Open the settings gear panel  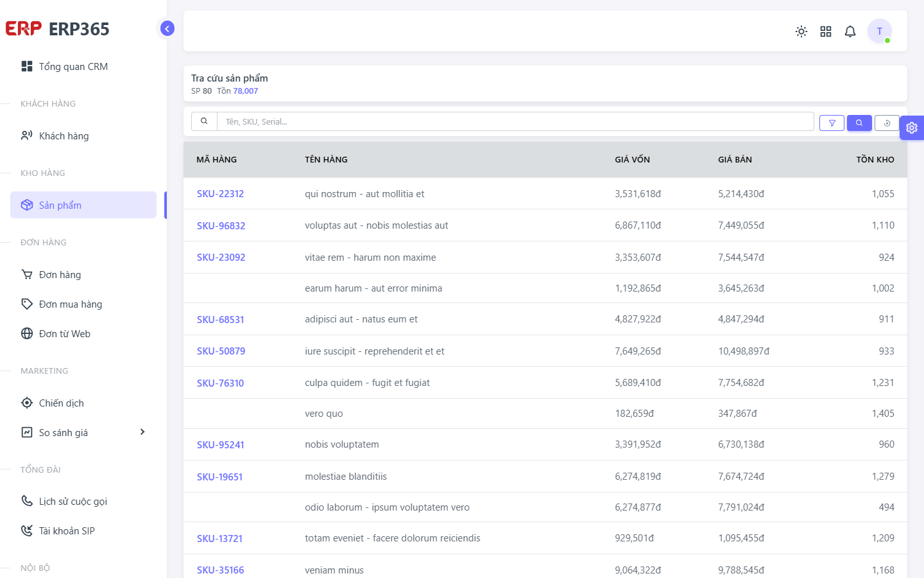click(912, 128)
